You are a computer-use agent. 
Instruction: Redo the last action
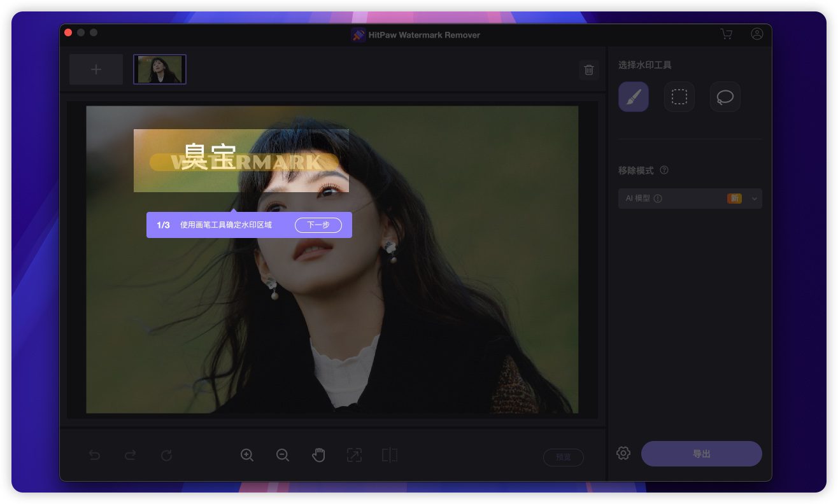(131, 455)
